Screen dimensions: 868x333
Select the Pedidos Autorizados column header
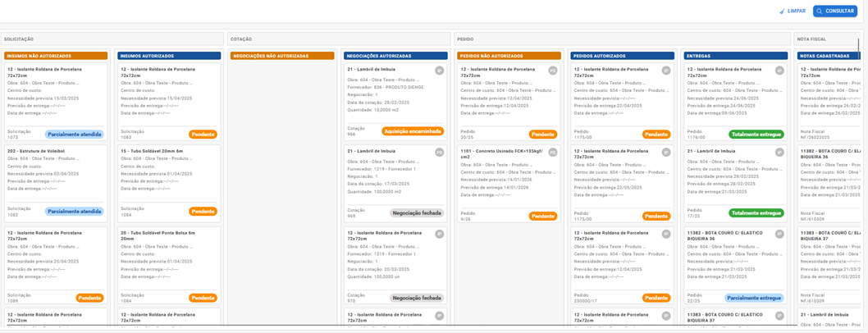(622, 56)
